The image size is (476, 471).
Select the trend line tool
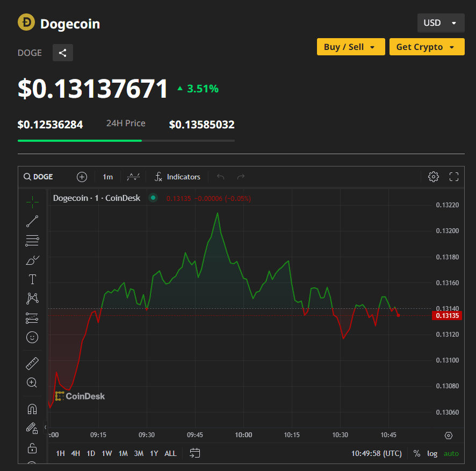point(32,221)
